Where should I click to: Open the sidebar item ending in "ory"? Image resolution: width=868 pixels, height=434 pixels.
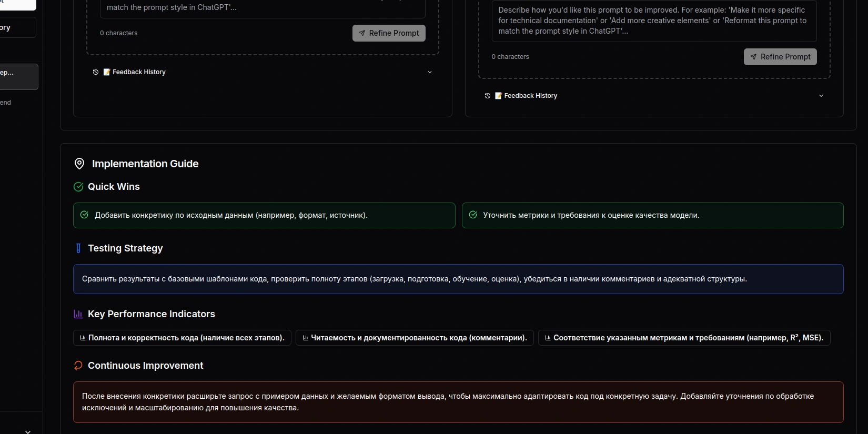click(x=17, y=27)
